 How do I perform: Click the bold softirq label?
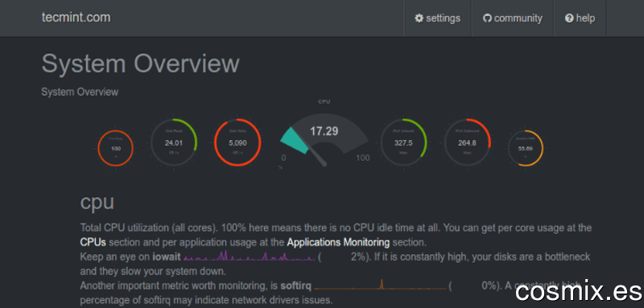click(296, 285)
